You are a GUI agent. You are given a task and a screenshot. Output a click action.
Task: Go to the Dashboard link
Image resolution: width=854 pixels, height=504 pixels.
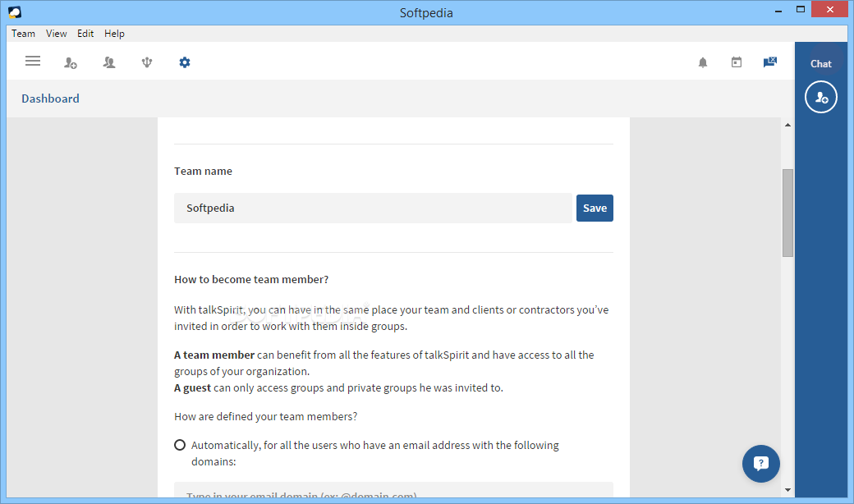tap(50, 99)
